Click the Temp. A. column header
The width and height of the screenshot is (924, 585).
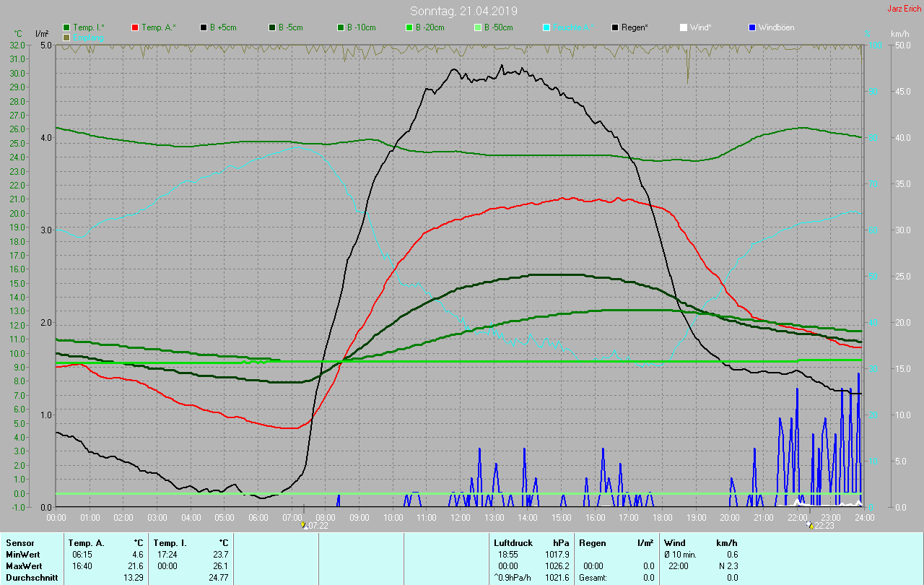pos(86,543)
